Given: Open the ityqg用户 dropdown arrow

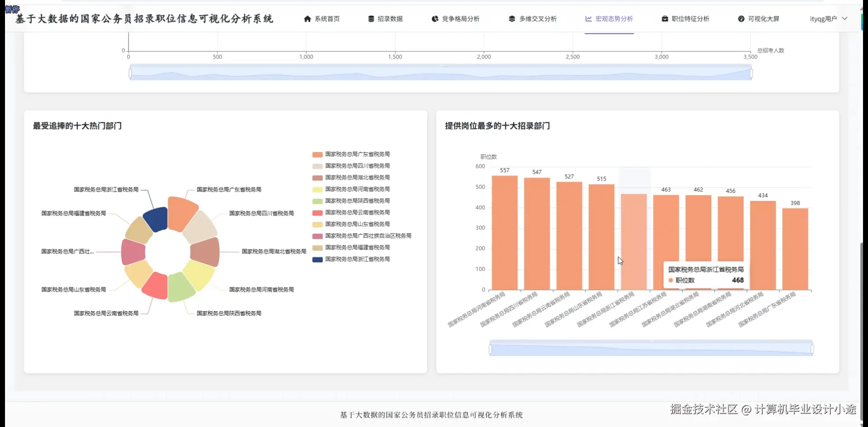Looking at the screenshot, I should click(x=844, y=19).
